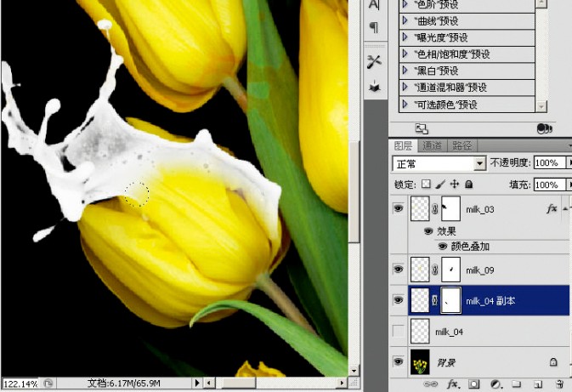Screen dimensions: 572x392
Task: Toggle visibility of 效果 effects
Action: 428,231
